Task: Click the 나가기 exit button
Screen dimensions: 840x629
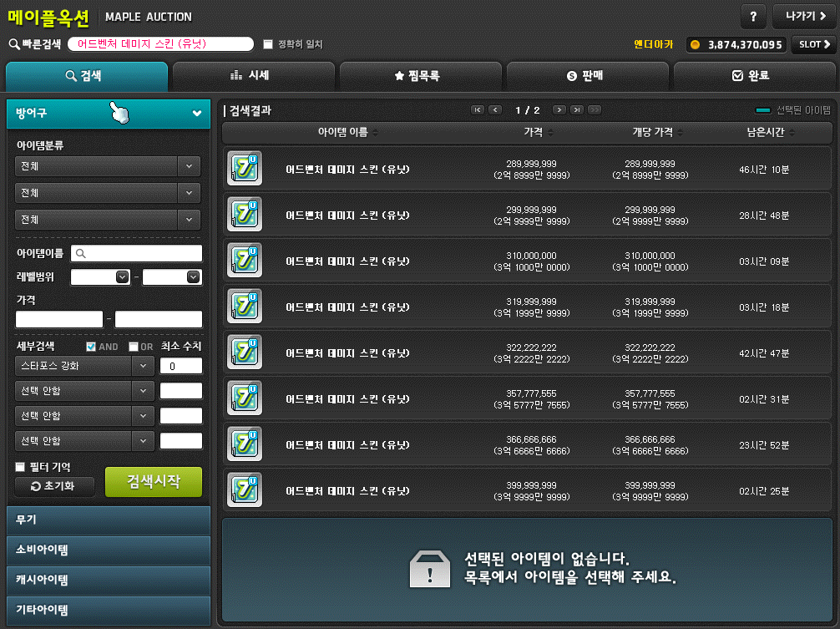Action: [x=805, y=17]
